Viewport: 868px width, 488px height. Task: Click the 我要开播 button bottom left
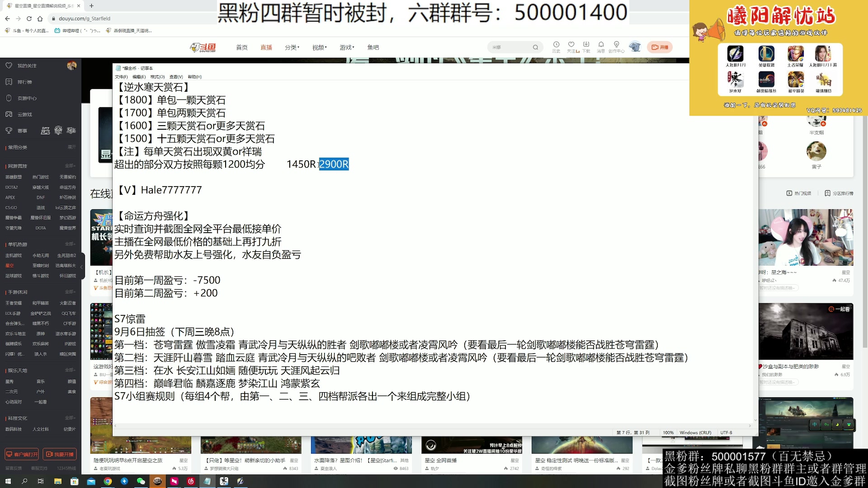[x=61, y=454]
